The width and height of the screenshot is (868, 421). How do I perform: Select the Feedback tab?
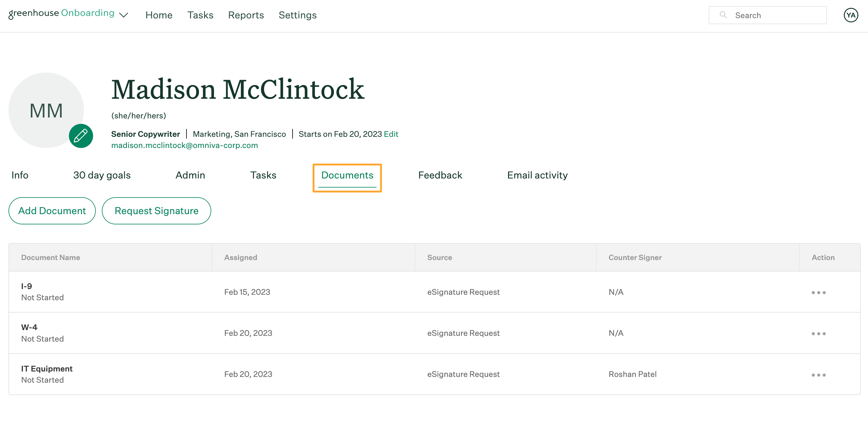point(441,175)
